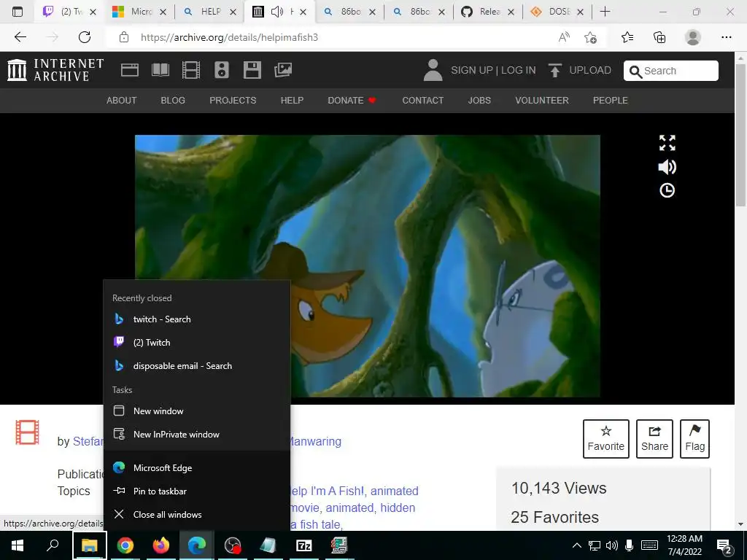This screenshot has height=560, width=747.
Task: Click the LOG IN link
Action: tap(519, 71)
